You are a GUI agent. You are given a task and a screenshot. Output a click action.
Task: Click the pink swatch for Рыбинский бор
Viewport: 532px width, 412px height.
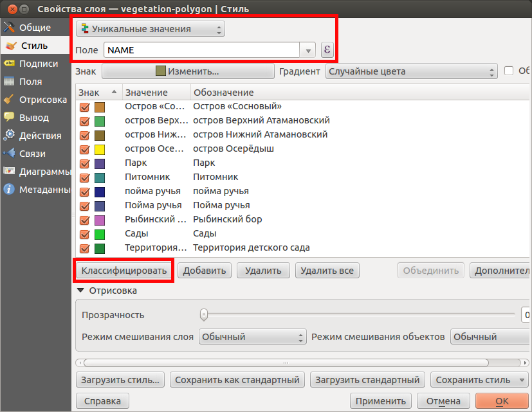tap(100, 220)
